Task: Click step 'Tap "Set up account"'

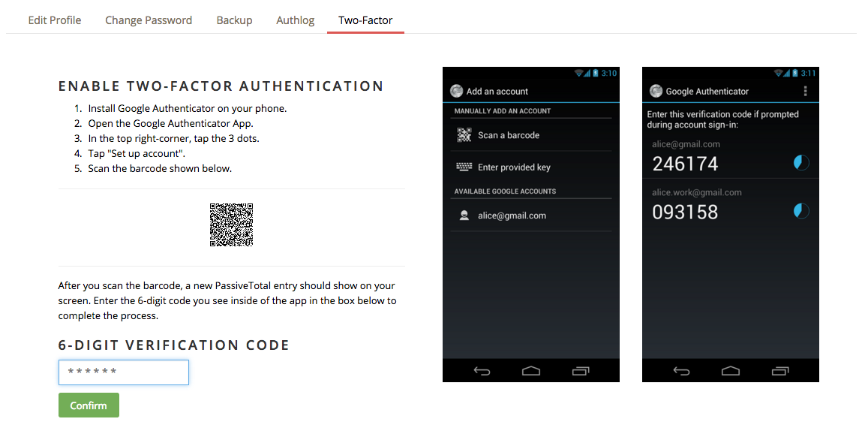Action: click(x=137, y=153)
